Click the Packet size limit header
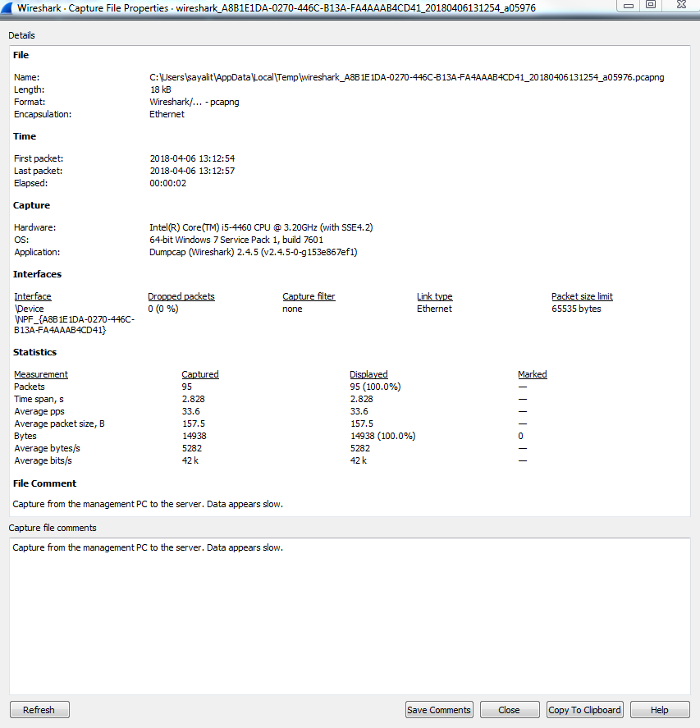 [582, 296]
